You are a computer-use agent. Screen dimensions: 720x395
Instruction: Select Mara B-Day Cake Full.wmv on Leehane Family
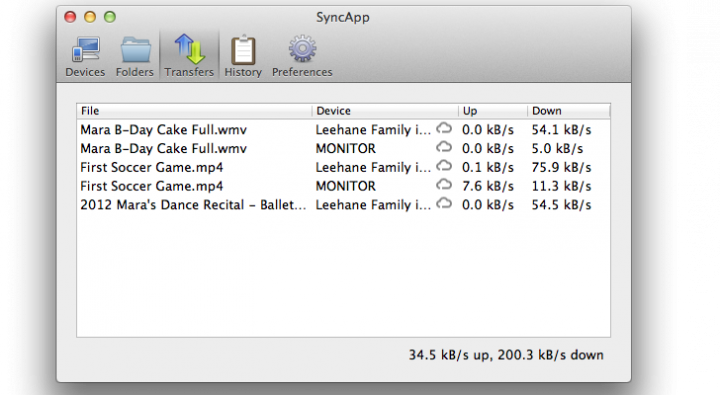[163, 130]
